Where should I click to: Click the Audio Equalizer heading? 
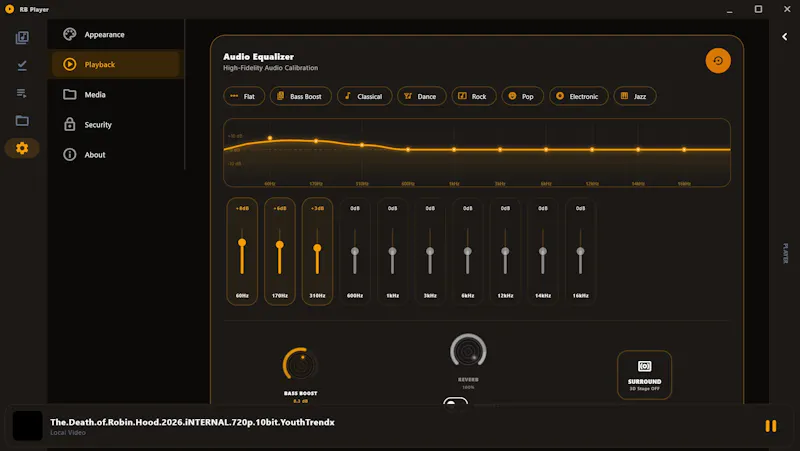[x=258, y=57]
